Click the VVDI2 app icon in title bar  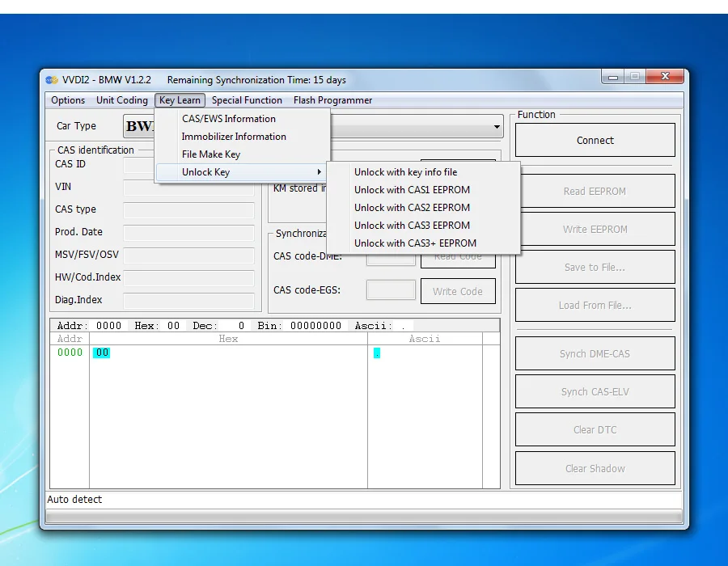click(x=52, y=80)
